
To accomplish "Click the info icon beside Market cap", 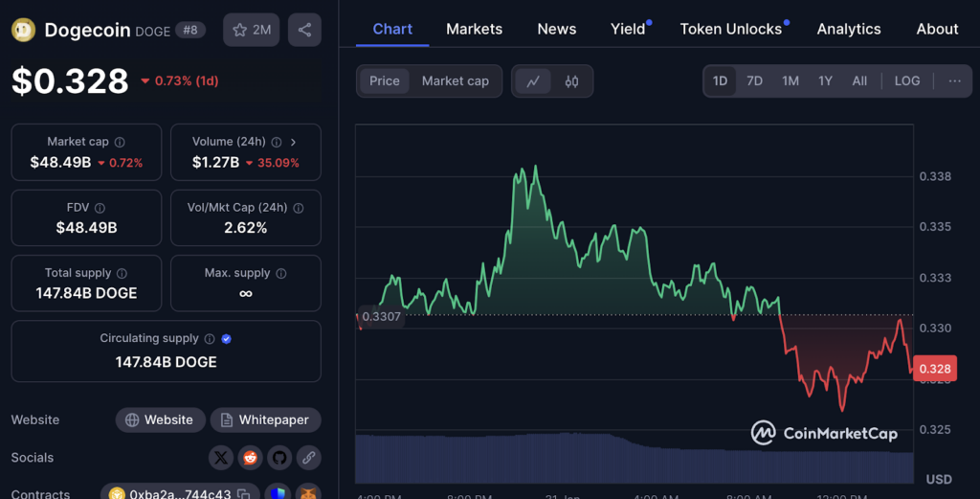I will click(x=120, y=142).
